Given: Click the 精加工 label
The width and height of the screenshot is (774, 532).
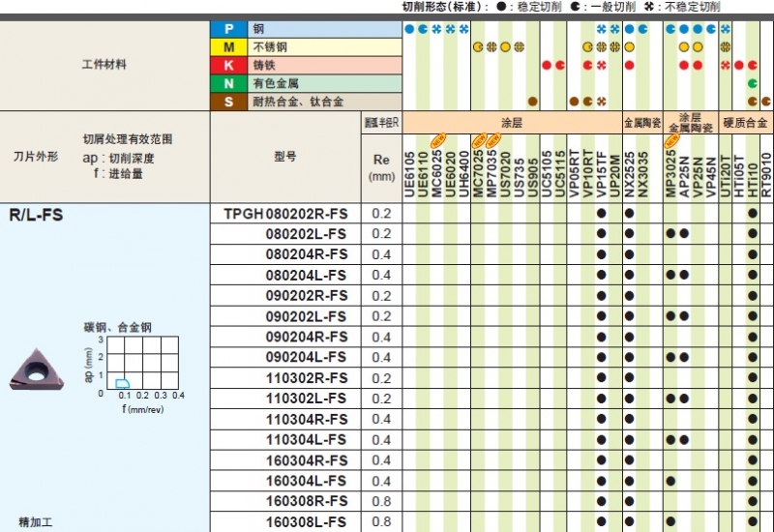Looking at the screenshot, I should point(35,521).
